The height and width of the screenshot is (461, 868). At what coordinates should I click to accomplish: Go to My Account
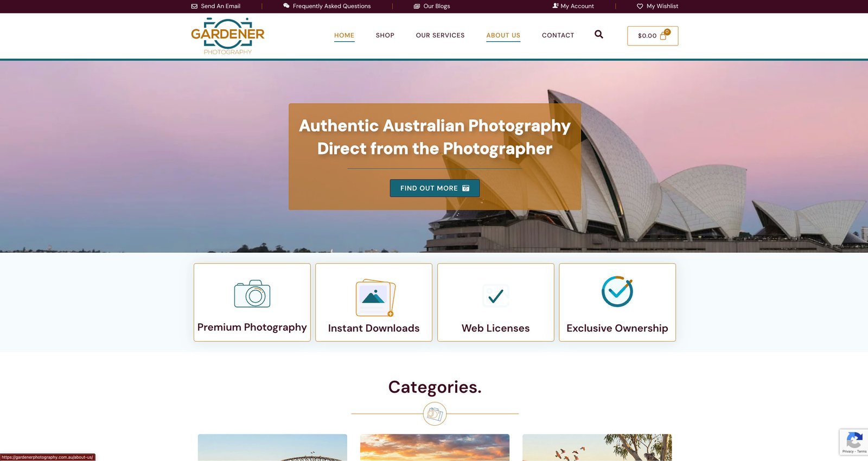coord(573,6)
